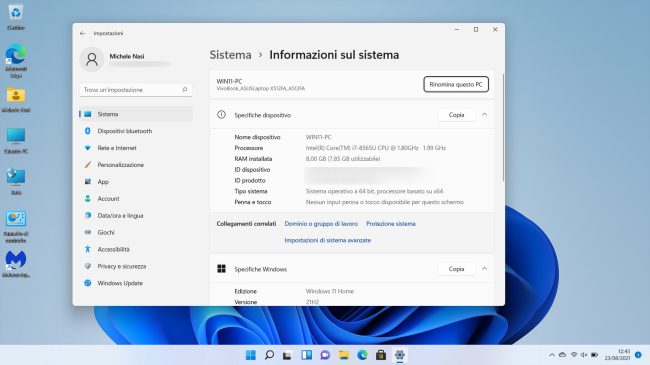The width and height of the screenshot is (650, 365).
Task: Open Dominio o gruppo di lavoro link
Action: (321, 224)
